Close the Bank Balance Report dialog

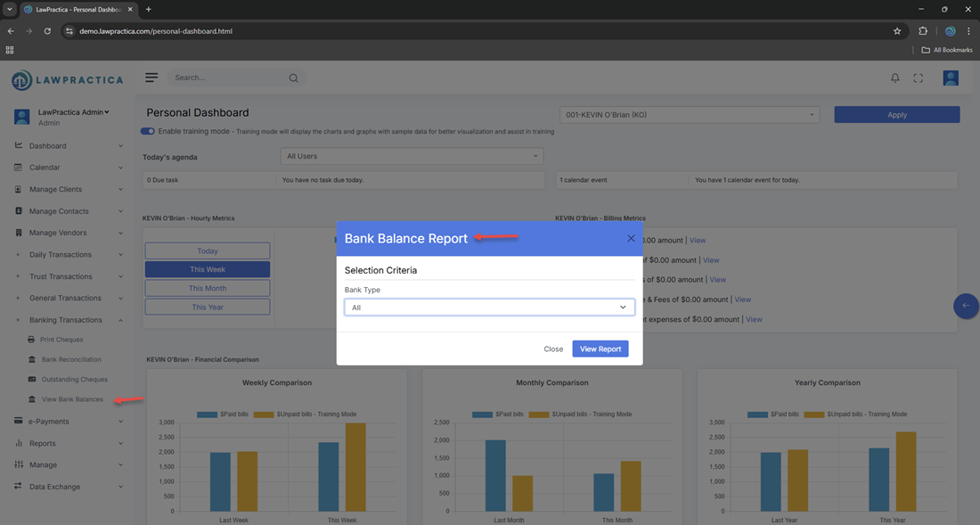click(631, 238)
